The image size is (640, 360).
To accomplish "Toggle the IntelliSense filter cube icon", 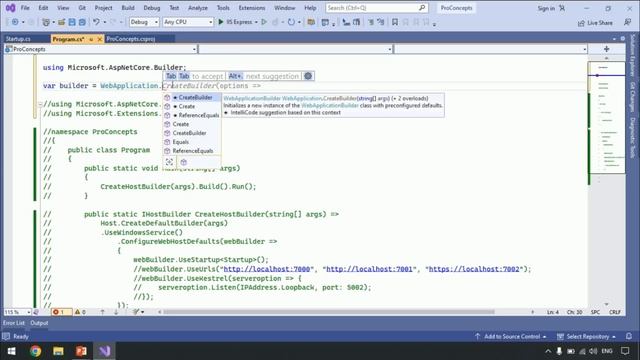I will click(184, 162).
